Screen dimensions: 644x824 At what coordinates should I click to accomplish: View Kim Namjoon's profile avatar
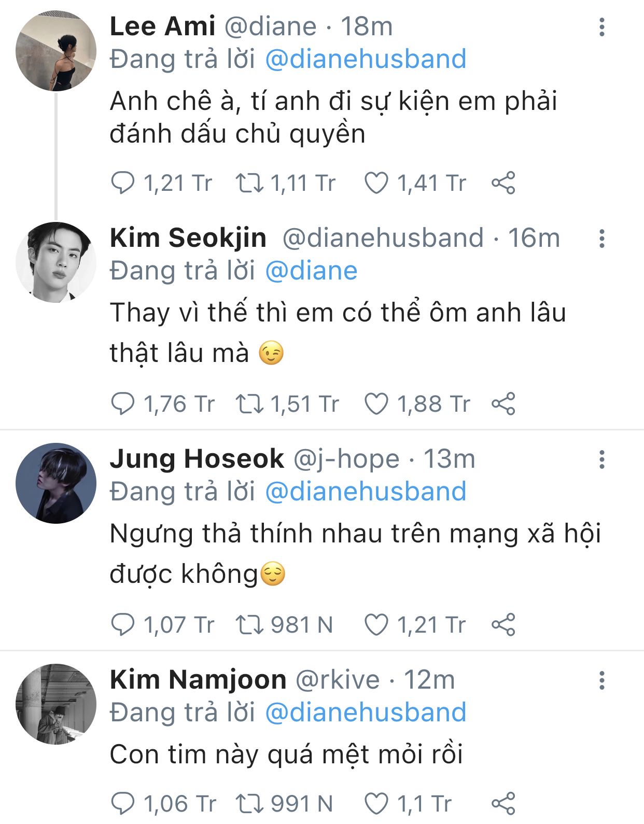click(x=56, y=704)
